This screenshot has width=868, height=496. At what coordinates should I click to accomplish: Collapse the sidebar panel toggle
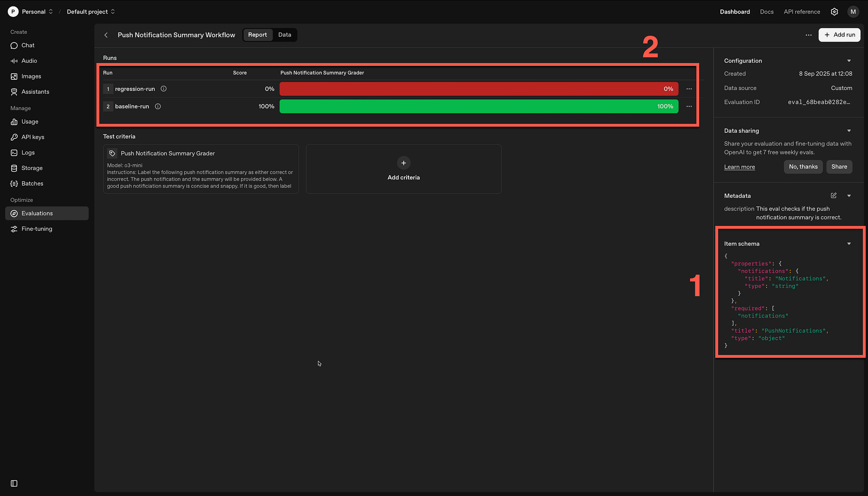coord(14,483)
